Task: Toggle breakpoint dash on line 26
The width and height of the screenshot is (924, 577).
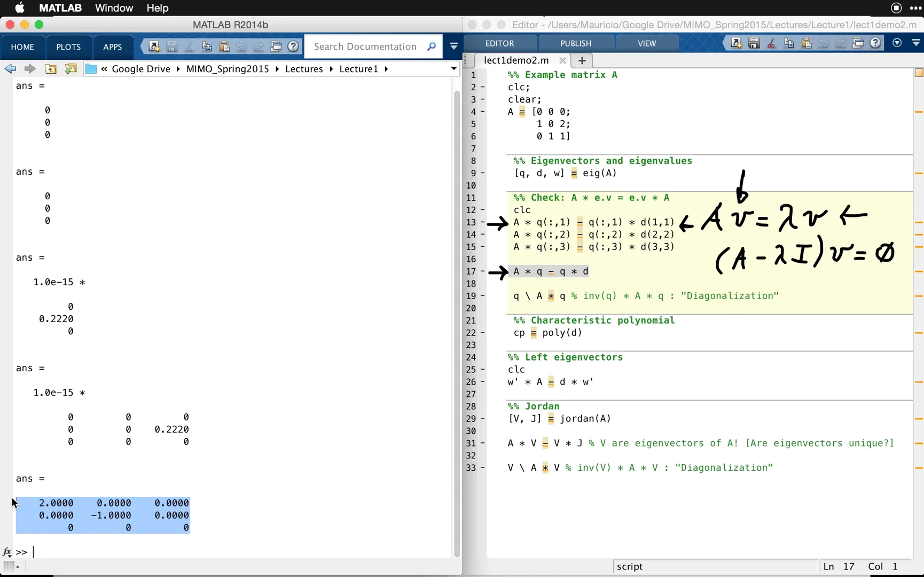Action: click(x=482, y=382)
